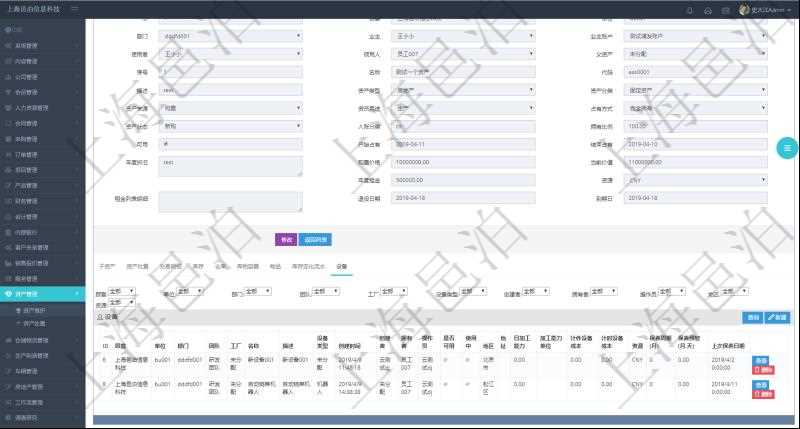Expand the 设备类型 filter dropdown
Image resolution: width=800 pixels, height=429 pixels.
click(x=473, y=291)
